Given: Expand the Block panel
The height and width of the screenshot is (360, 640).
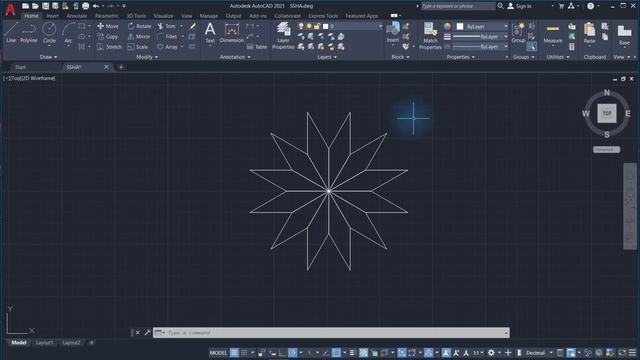Looking at the screenshot, I should [x=400, y=57].
